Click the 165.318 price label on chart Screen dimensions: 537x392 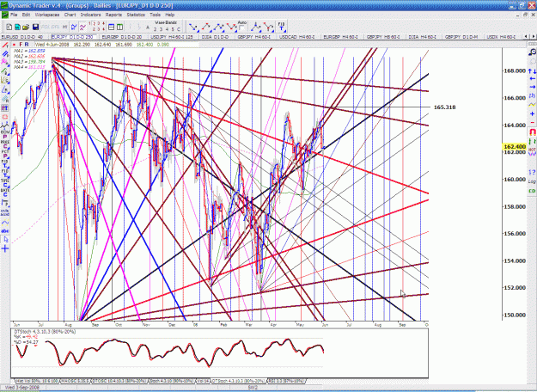[x=444, y=107]
